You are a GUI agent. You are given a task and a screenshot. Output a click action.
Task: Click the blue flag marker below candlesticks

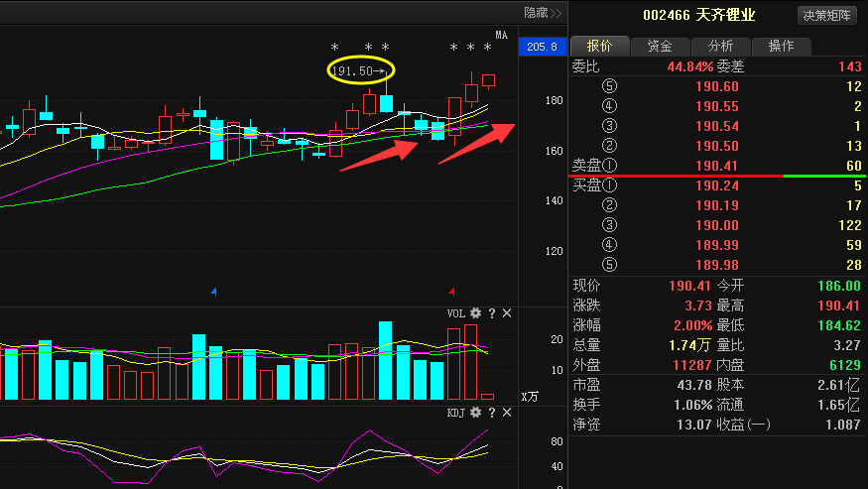(215, 292)
